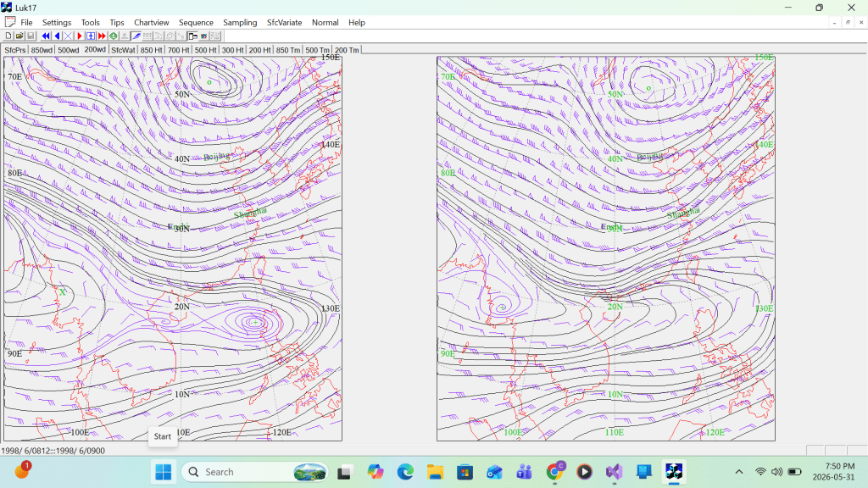Image resolution: width=868 pixels, height=488 pixels.
Task: Open the Normal menu
Action: click(x=325, y=23)
